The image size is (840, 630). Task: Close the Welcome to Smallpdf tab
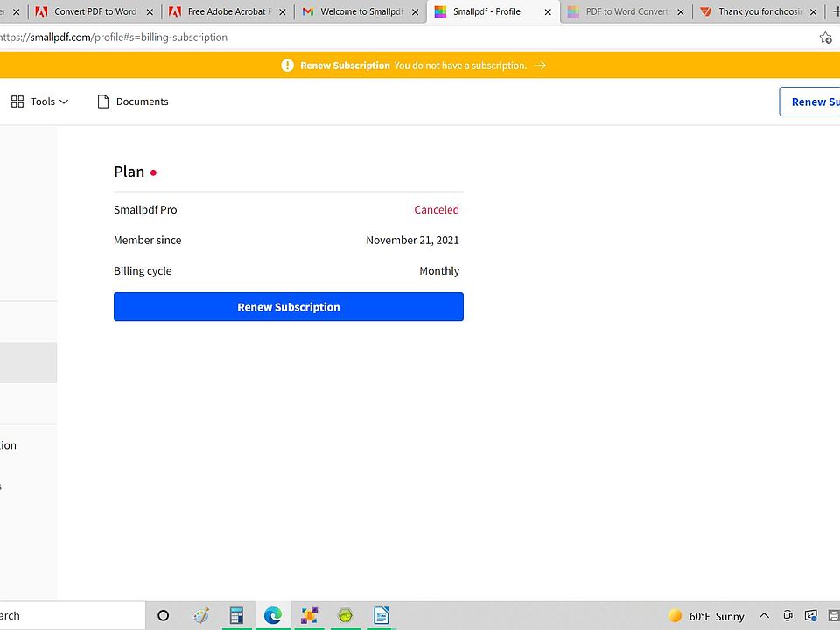coord(415,11)
